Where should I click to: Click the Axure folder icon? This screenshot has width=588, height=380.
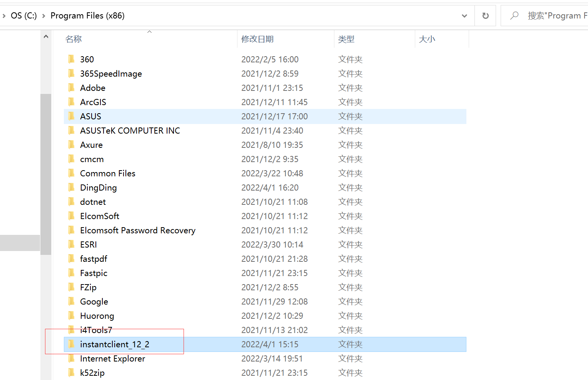[x=72, y=144]
